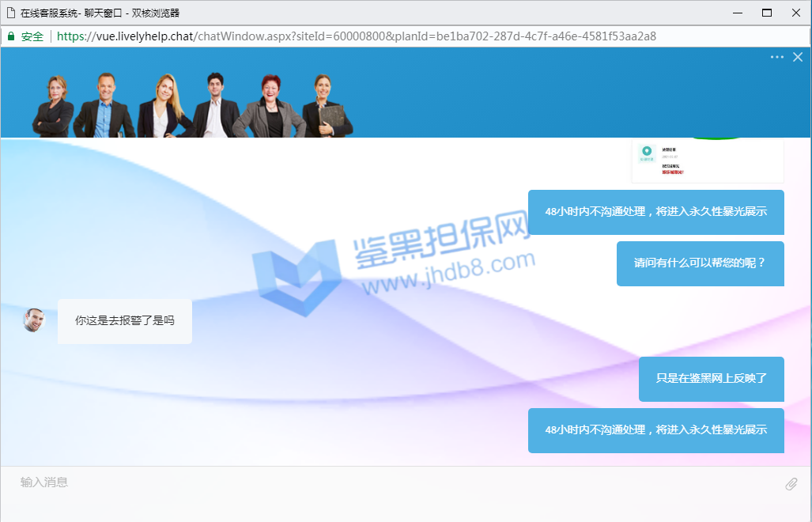The image size is (812, 522).
Task: Click the 只是在鉴黑网上反映了 reply bubble
Action: coord(711,379)
